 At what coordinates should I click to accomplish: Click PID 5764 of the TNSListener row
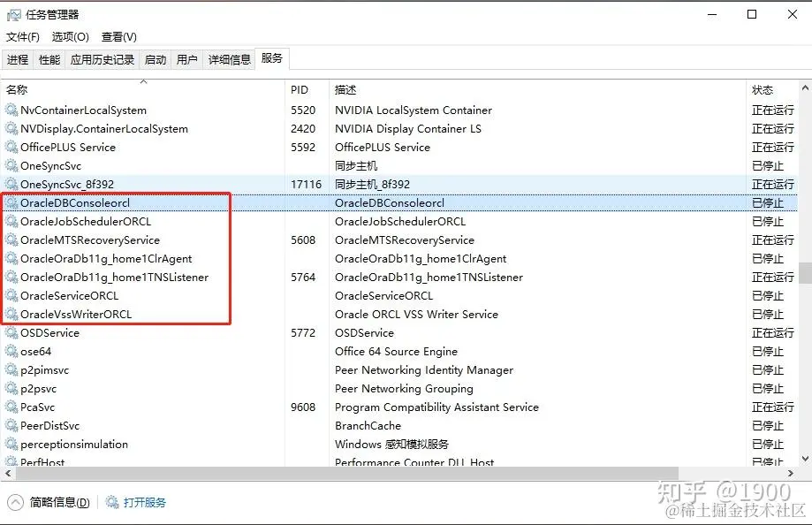(303, 278)
